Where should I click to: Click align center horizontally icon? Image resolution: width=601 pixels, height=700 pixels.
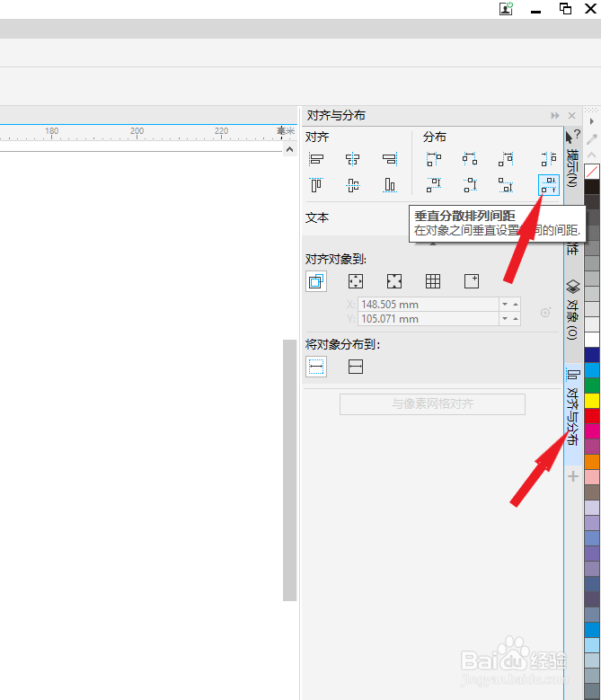pyautogui.click(x=352, y=159)
